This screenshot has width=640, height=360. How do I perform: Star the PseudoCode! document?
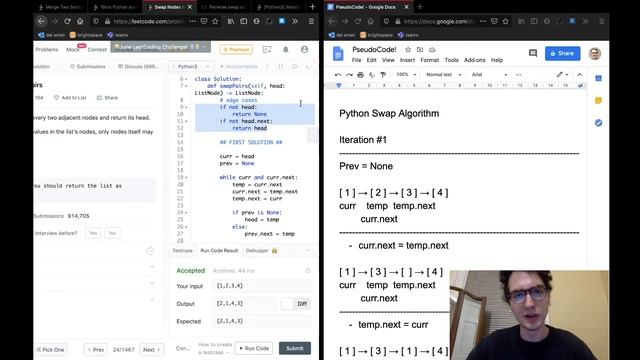coord(408,49)
